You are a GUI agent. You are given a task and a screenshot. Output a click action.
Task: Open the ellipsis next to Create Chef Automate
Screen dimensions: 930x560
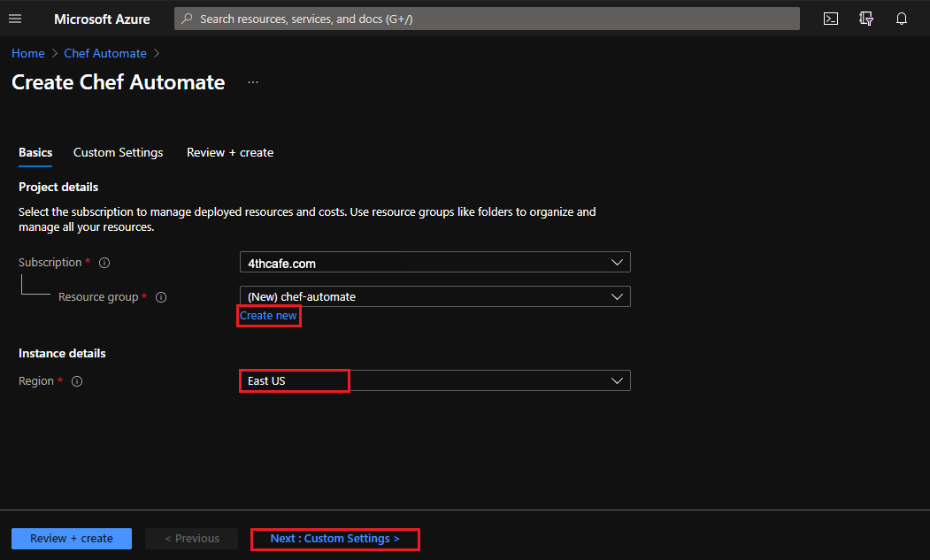point(252,81)
